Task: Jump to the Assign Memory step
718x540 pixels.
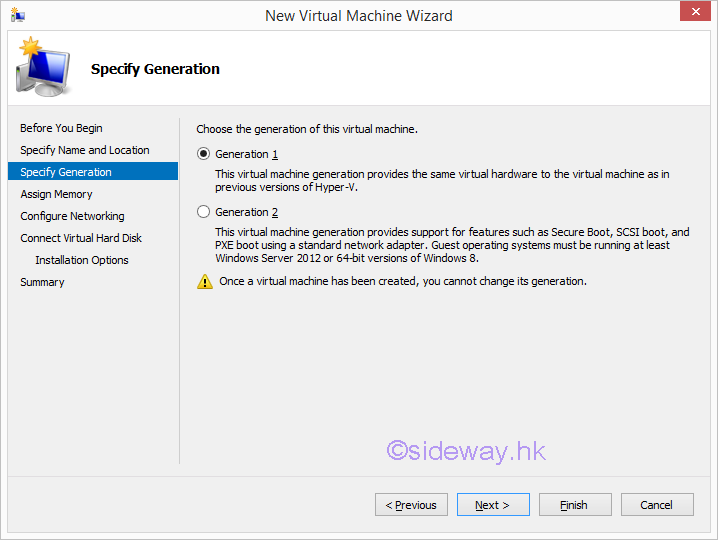Action: point(56,194)
